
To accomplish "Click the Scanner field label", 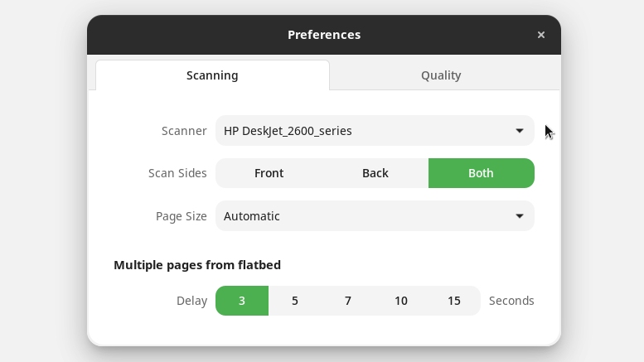I will pos(184,131).
